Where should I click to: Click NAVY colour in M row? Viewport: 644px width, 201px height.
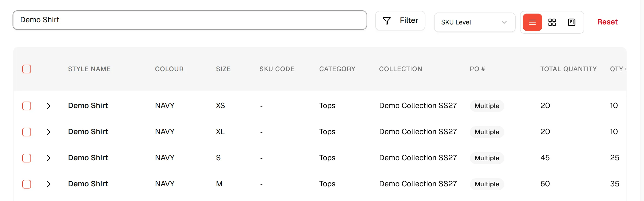tap(165, 184)
